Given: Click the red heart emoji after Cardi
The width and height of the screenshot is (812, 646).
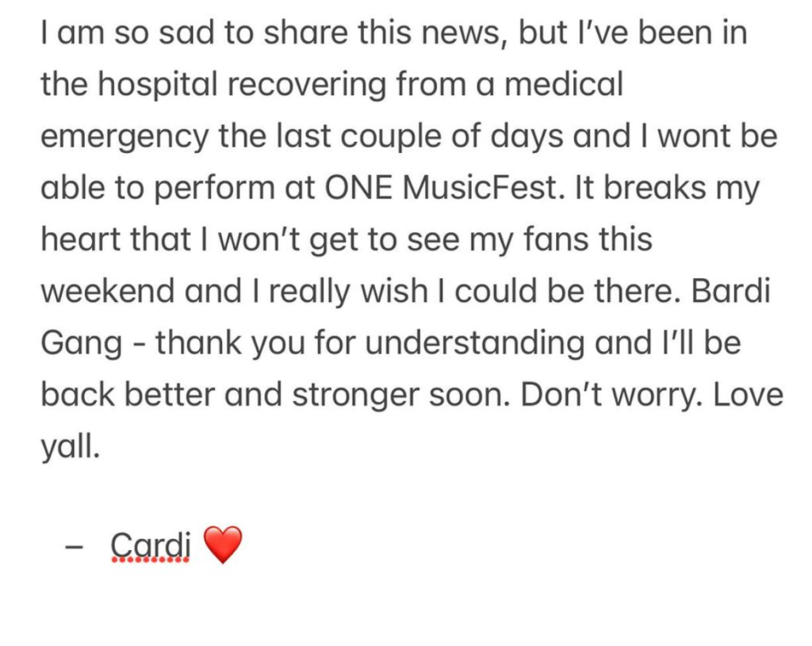Looking at the screenshot, I should [x=223, y=545].
